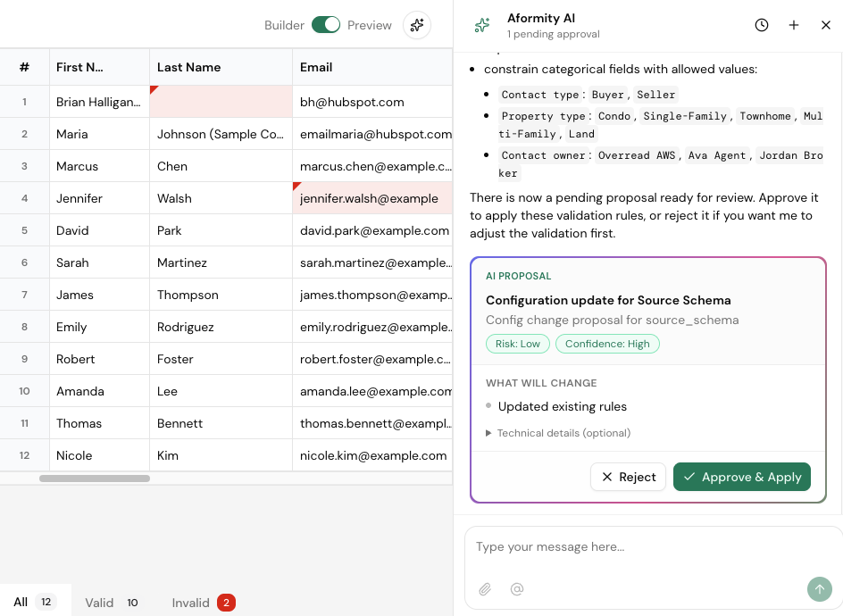Image resolution: width=843 pixels, height=616 pixels.
Task: Click the Ava Agent code tag
Action: click(717, 155)
